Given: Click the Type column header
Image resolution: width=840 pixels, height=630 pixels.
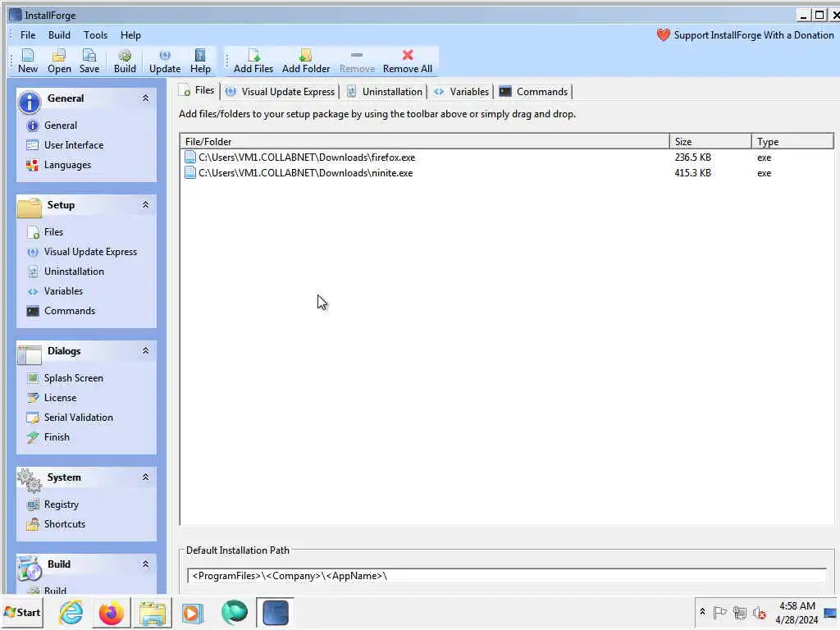Looking at the screenshot, I should click(792, 142).
